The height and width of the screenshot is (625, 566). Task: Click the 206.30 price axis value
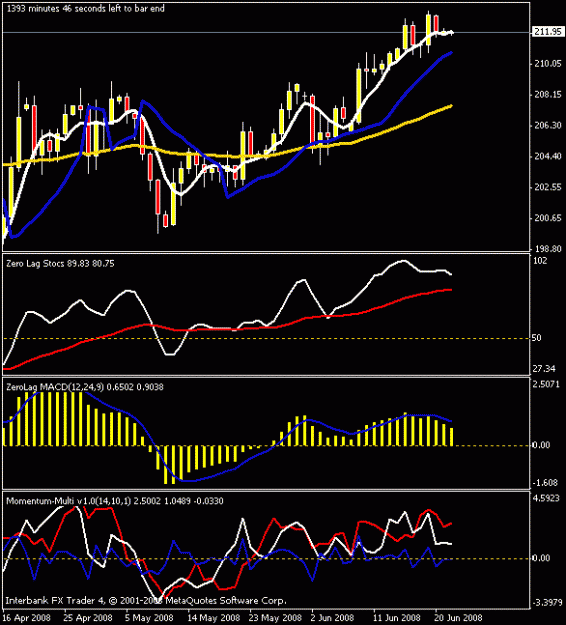[x=548, y=126]
